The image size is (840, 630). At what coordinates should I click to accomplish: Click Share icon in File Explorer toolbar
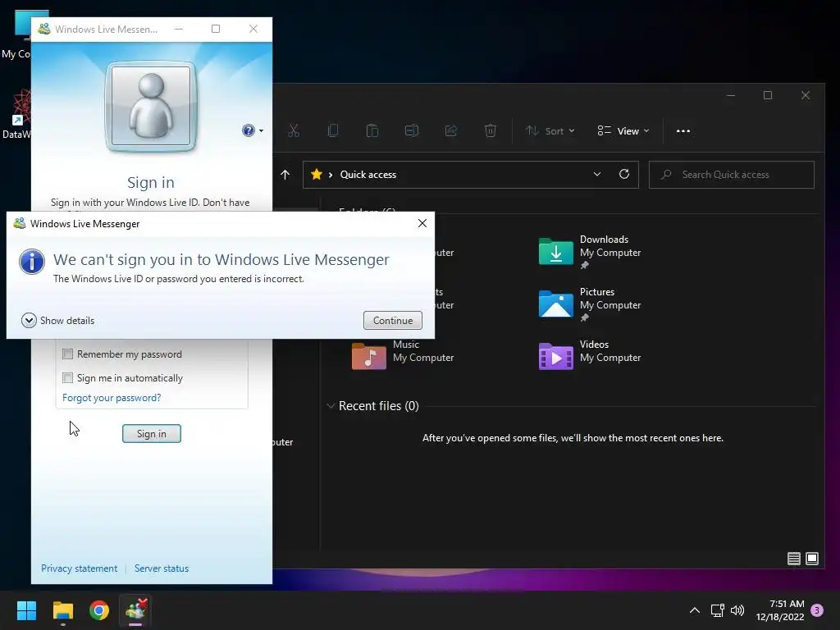point(451,130)
